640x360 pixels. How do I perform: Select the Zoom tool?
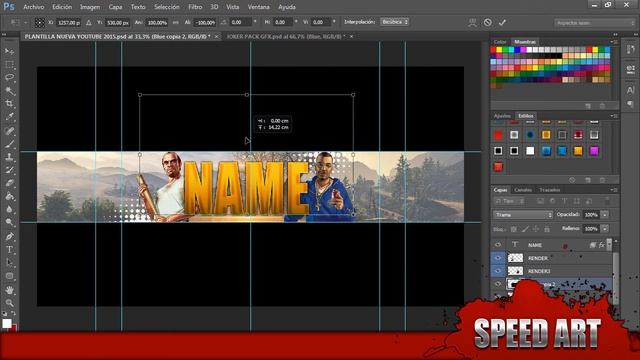pyautogui.click(x=9, y=303)
